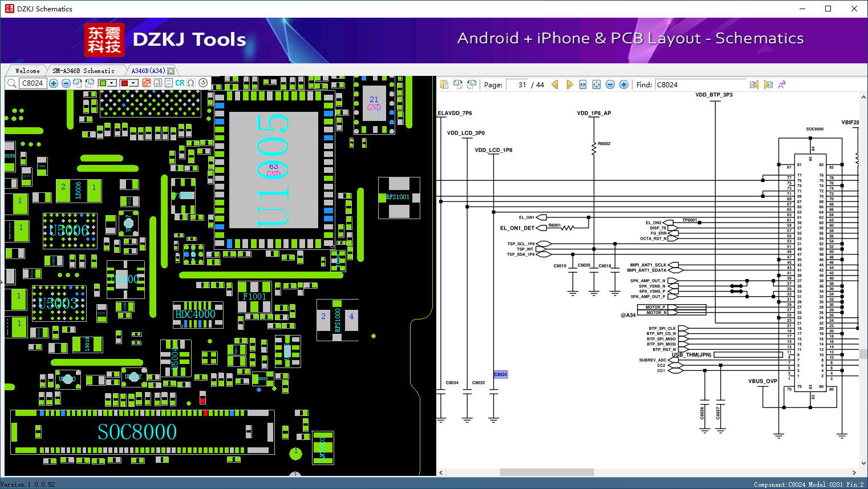Find previous match in schematic
Image resolution: width=868 pixels, height=489 pixels.
point(755,84)
